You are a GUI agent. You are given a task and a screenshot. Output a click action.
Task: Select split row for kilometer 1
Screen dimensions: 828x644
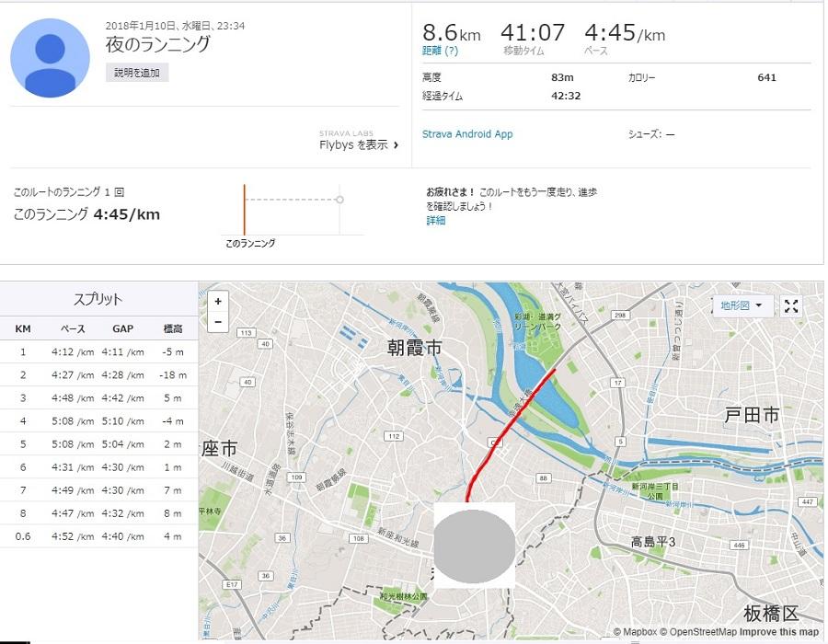(98, 351)
